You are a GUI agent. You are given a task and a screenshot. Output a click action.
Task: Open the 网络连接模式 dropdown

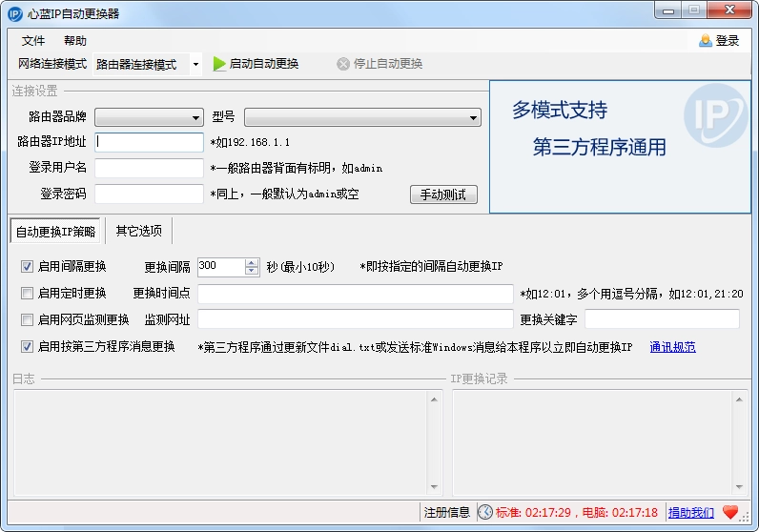point(195,64)
